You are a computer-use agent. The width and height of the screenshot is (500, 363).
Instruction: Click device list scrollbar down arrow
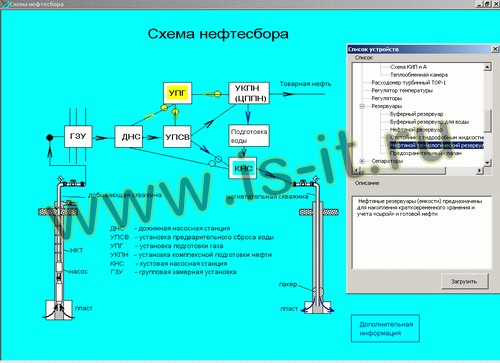pos(487,163)
